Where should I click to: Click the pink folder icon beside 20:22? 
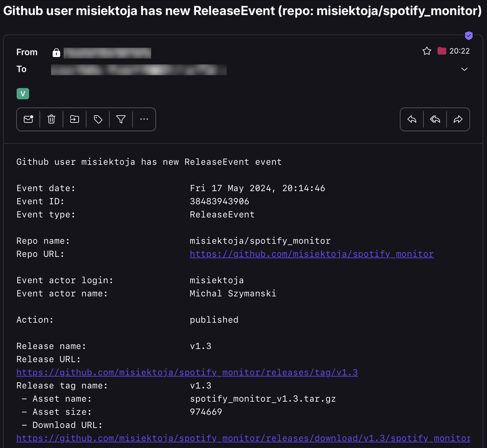coord(442,51)
